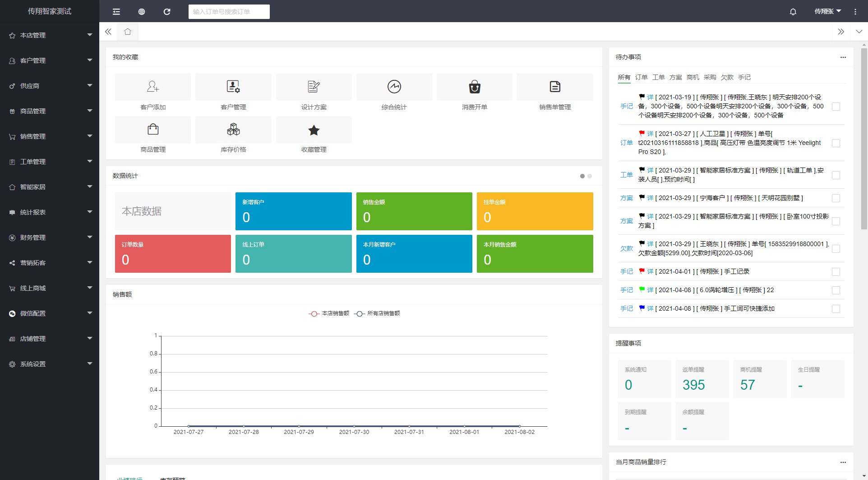Open notifications bell icon
The height and width of the screenshot is (480, 868).
[793, 12]
